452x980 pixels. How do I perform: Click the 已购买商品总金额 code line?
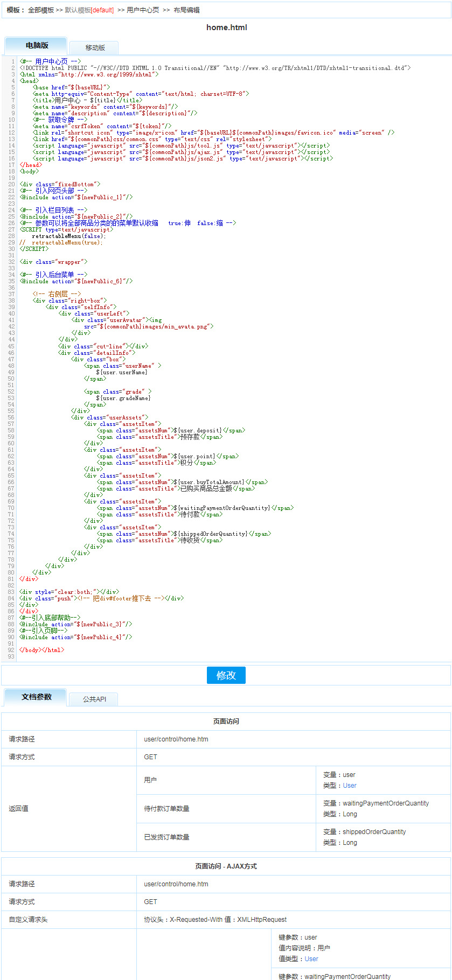tap(176, 488)
